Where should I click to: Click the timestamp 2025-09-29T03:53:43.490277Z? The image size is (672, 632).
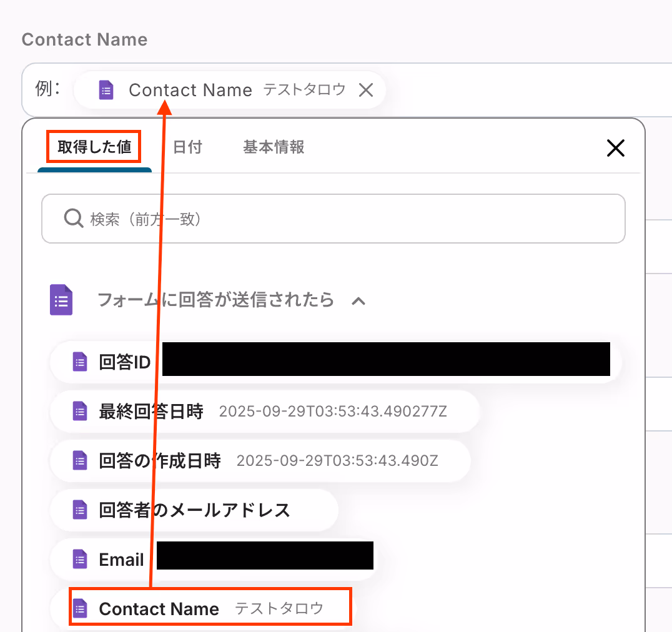333,412
